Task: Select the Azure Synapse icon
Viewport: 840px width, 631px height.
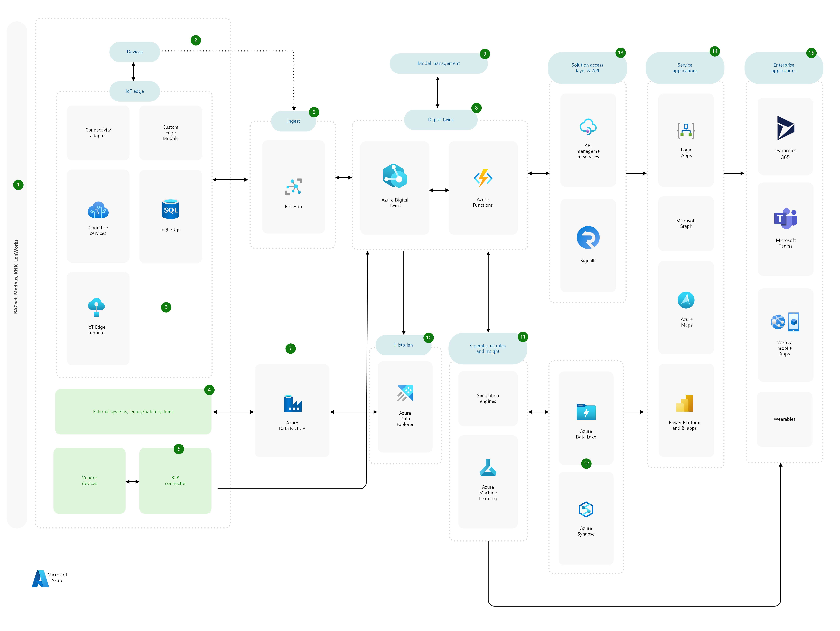Action: coord(586,509)
